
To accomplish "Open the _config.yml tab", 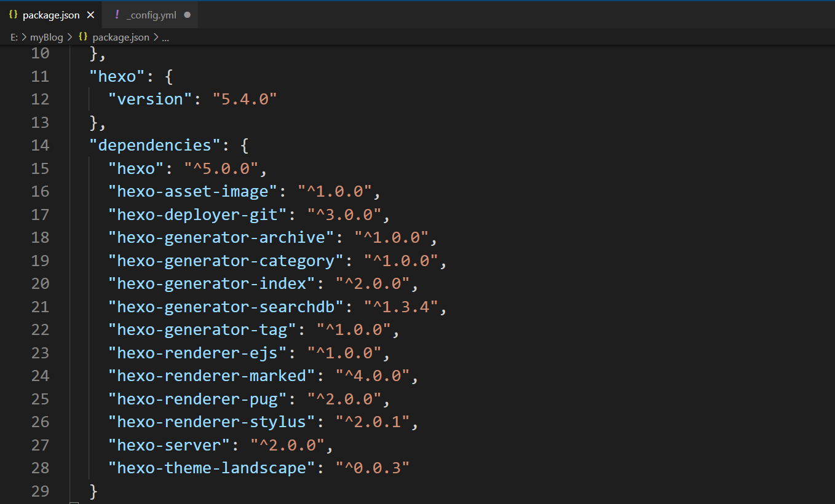I will point(151,15).
